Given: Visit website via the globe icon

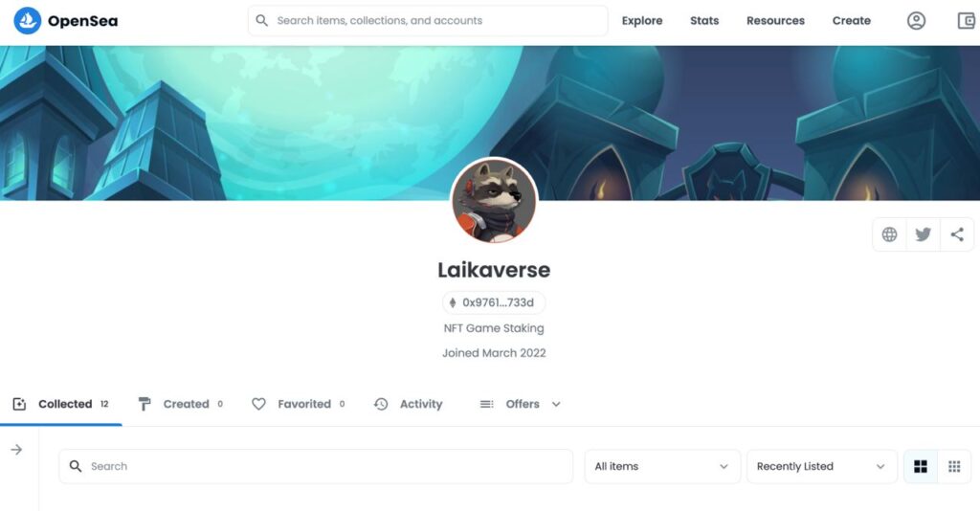Looking at the screenshot, I should 889,234.
